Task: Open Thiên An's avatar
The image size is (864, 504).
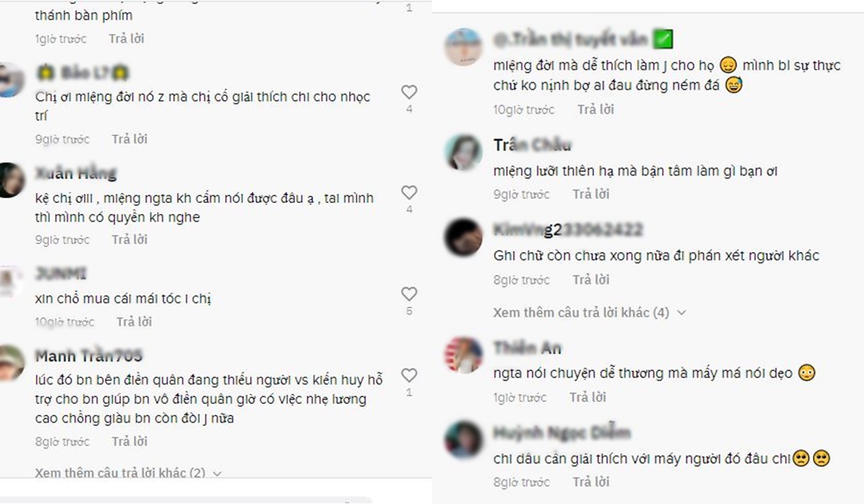Action: pos(463,356)
